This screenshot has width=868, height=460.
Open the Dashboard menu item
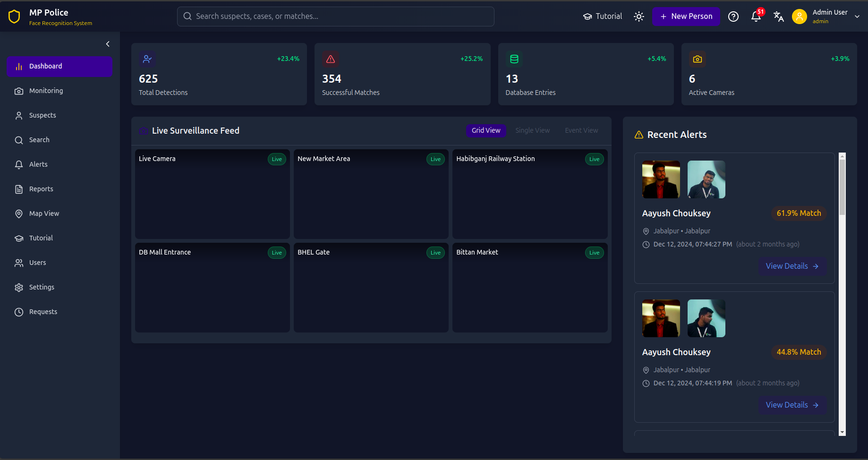pos(60,66)
